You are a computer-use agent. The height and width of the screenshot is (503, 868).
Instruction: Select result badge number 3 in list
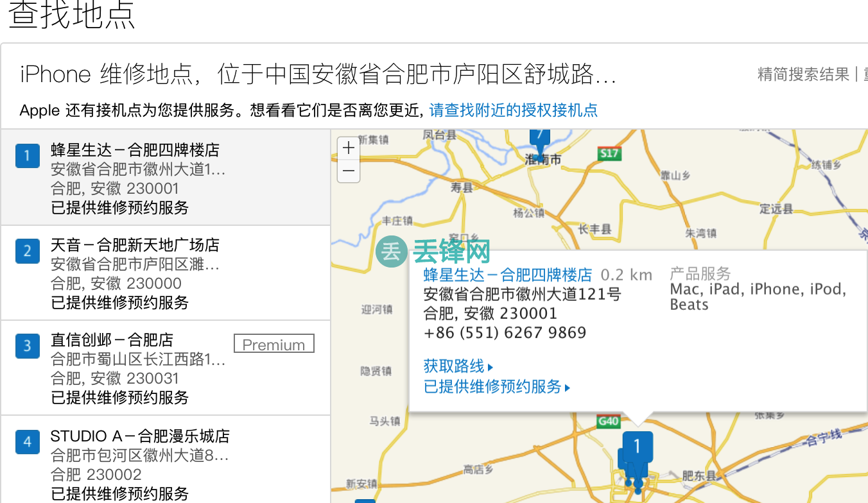pos(27,345)
